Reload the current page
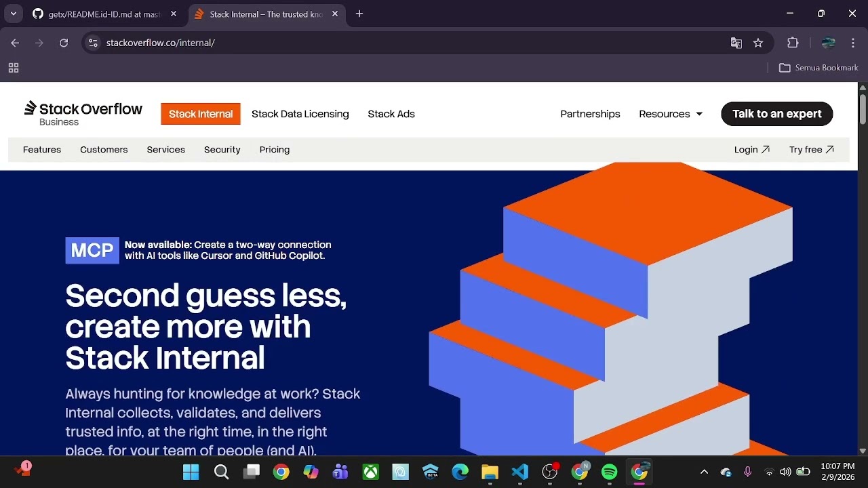This screenshot has width=868, height=488. 64,43
